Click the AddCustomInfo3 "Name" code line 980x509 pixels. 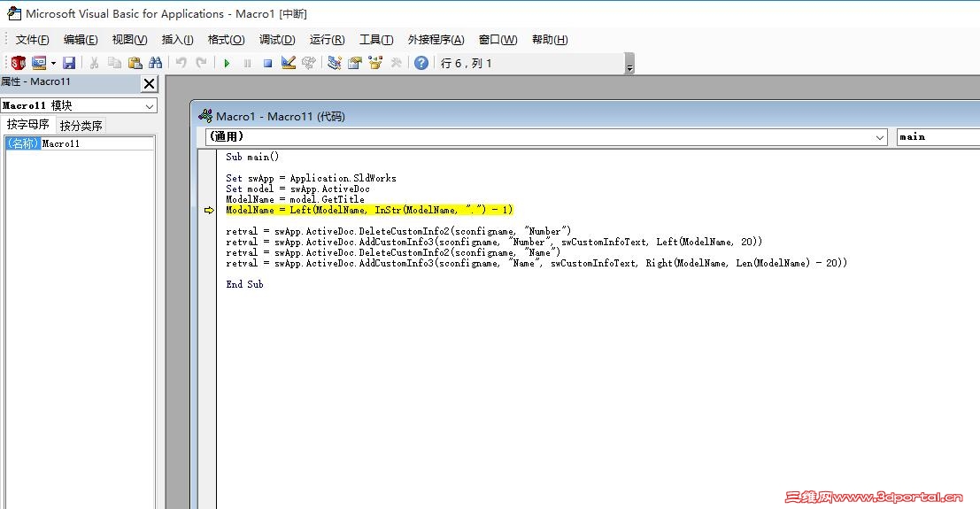tap(536, 263)
